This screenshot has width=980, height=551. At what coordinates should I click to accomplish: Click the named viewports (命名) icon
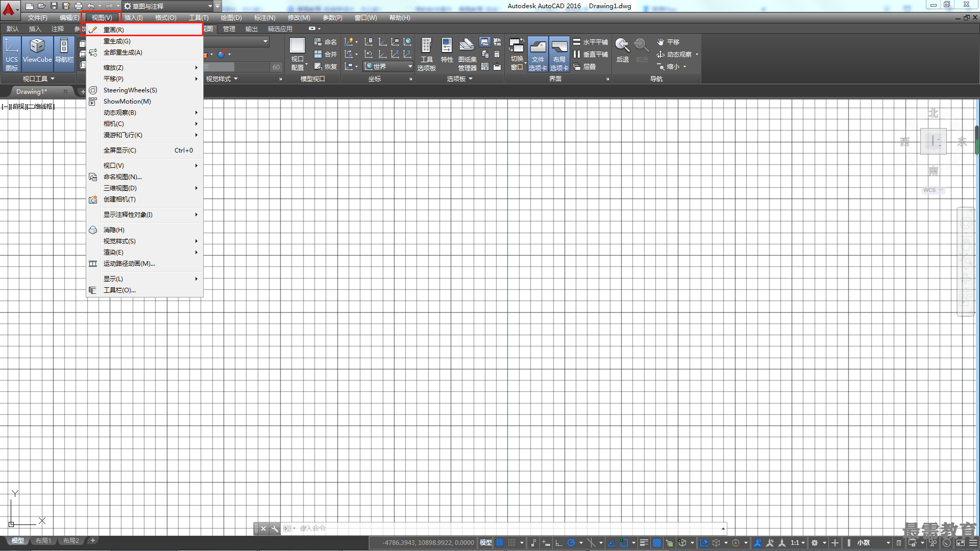[318, 42]
